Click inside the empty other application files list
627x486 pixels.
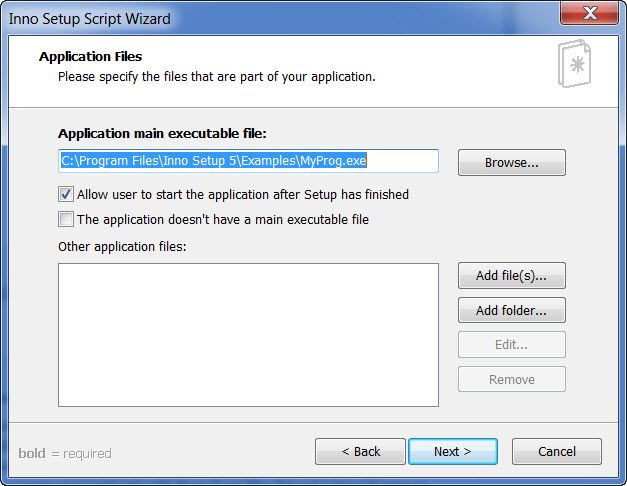[x=248, y=335]
